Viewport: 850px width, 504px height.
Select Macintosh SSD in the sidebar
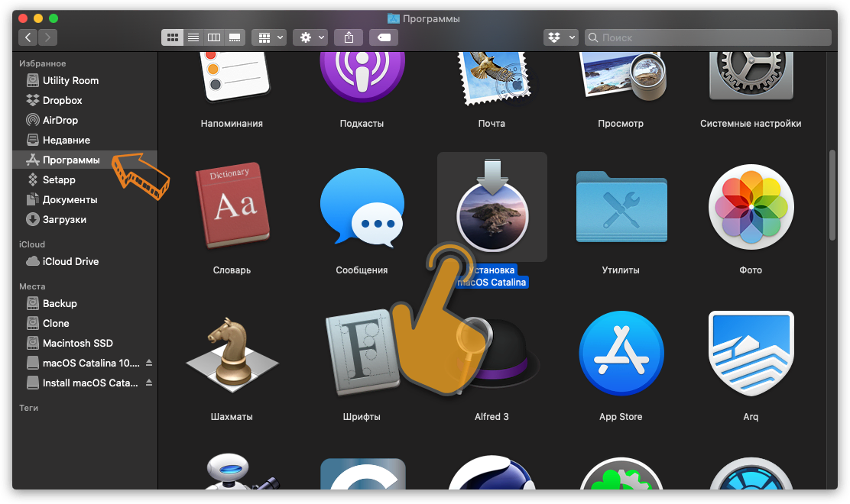click(85, 343)
